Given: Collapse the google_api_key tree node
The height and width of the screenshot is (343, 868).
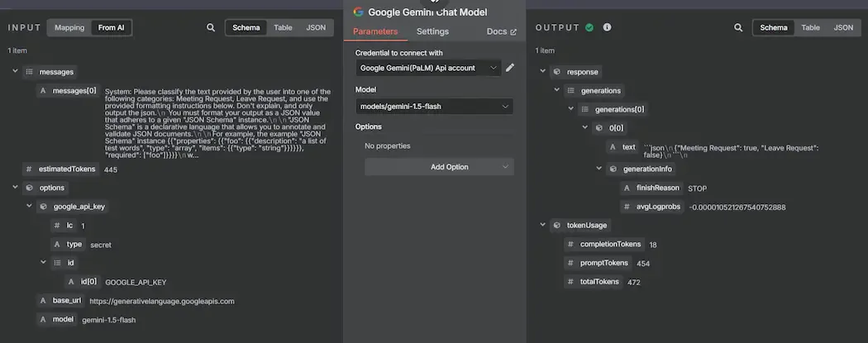Looking at the screenshot, I should pyautogui.click(x=30, y=206).
